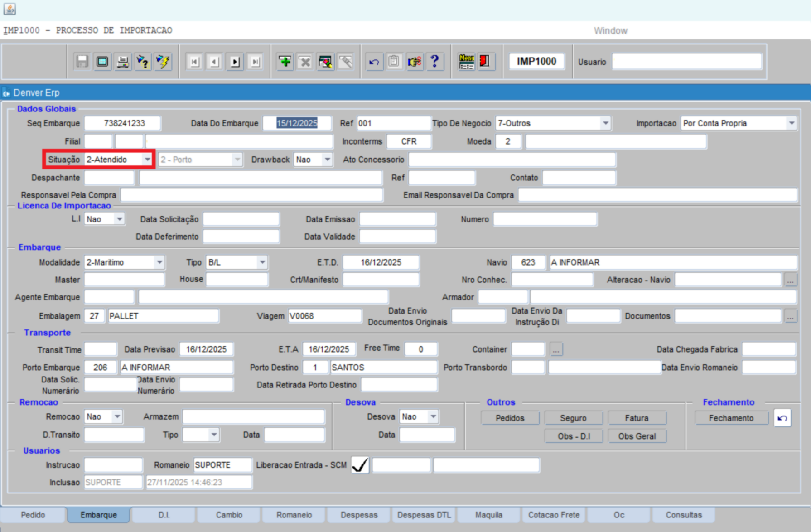Click the Data Do Embarque field

[297, 123]
